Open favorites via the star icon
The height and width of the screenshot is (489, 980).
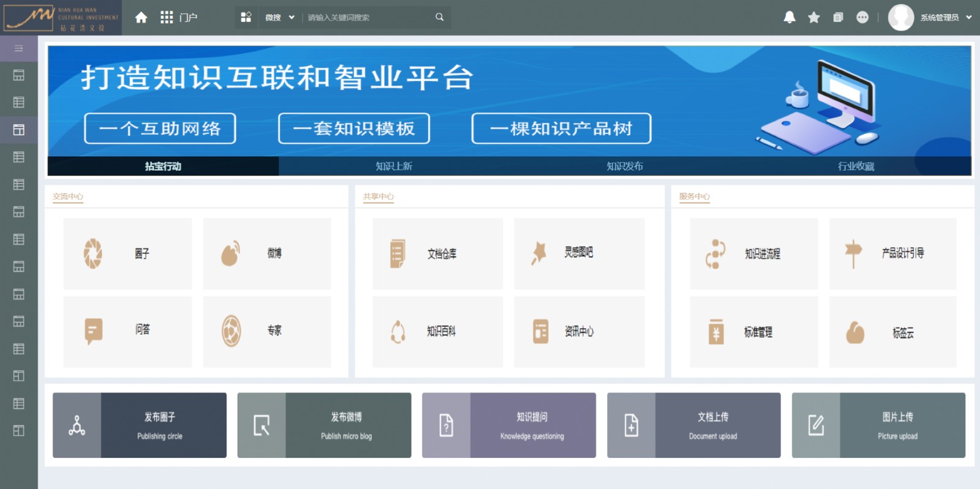[x=814, y=17]
